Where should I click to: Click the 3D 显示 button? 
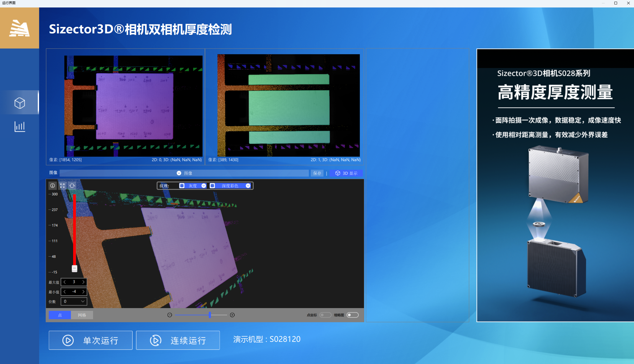click(x=346, y=173)
